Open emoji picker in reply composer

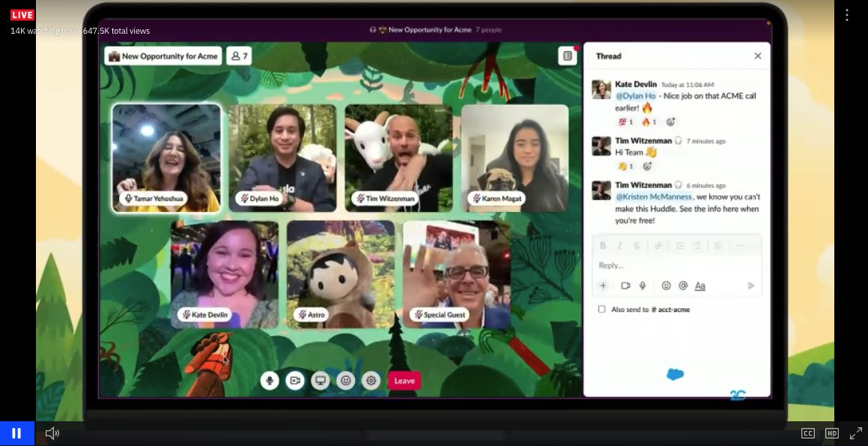click(x=667, y=286)
